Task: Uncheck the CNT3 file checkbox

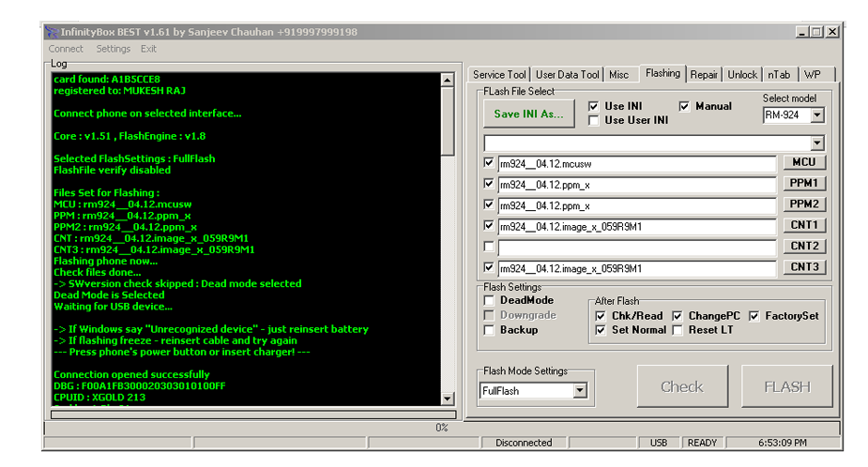Action: coord(488,268)
